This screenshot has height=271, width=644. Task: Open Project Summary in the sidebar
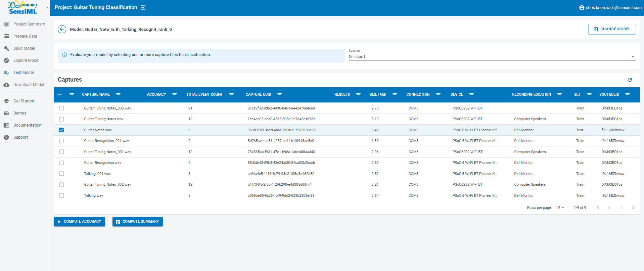[25, 24]
